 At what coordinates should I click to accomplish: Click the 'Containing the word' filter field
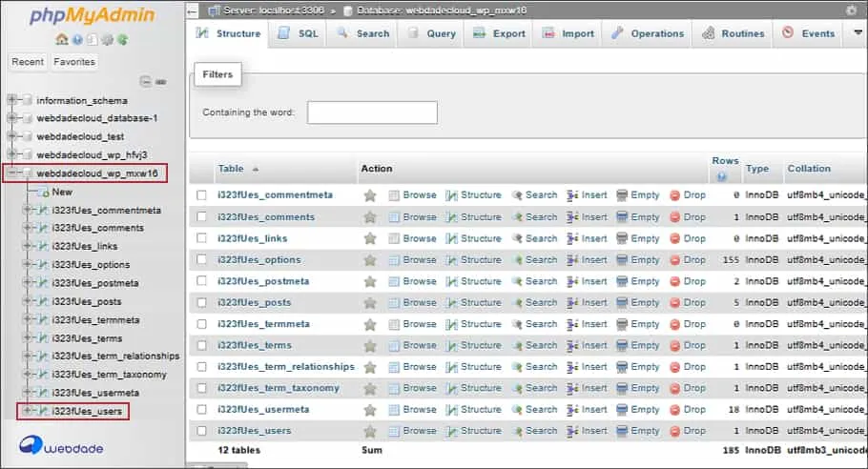[x=371, y=112]
